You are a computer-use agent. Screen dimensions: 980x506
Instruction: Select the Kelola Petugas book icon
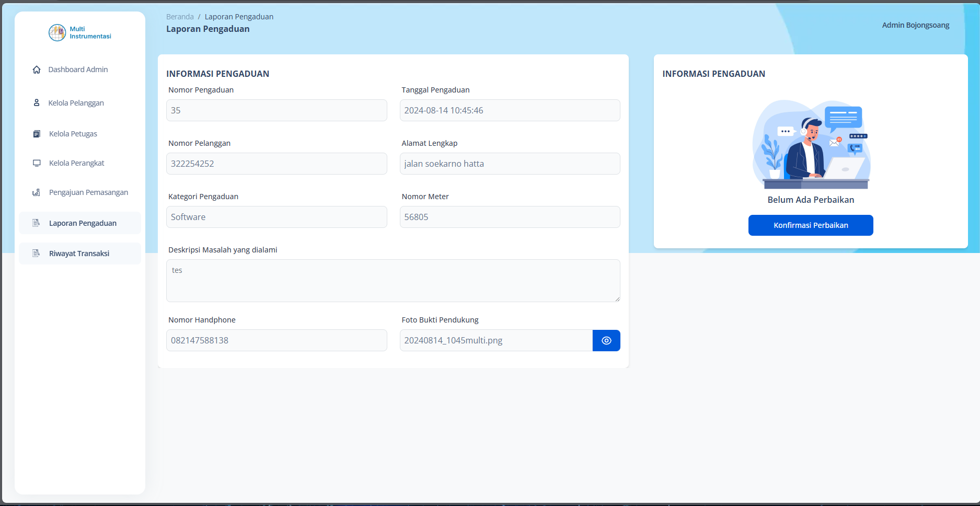click(36, 133)
